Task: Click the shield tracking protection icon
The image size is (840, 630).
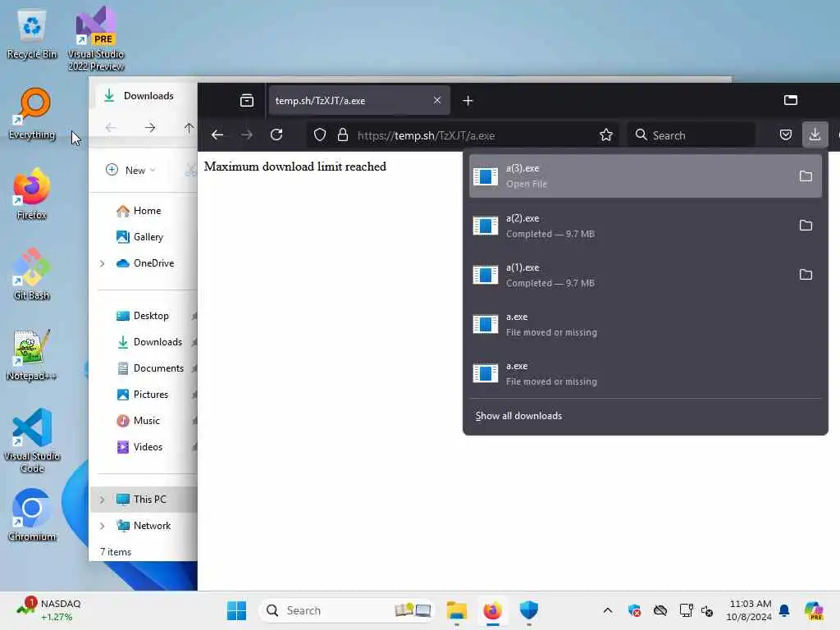Action: [320, 135]
